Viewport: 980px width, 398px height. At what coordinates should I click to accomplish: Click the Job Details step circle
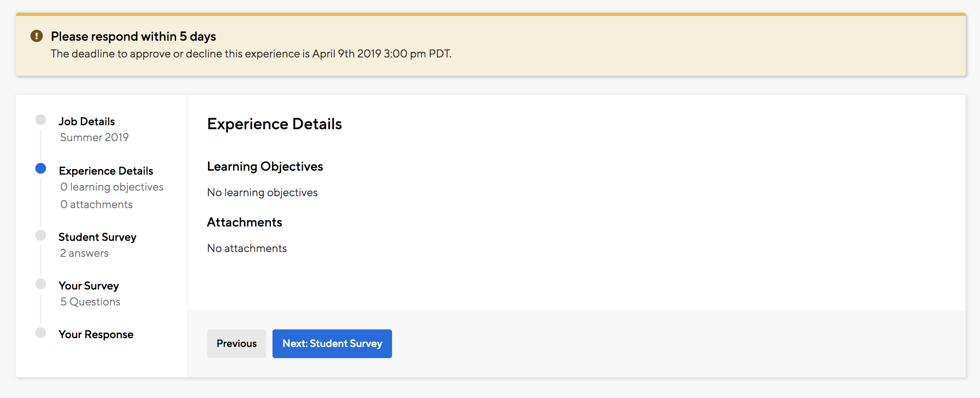click(41, 120)
